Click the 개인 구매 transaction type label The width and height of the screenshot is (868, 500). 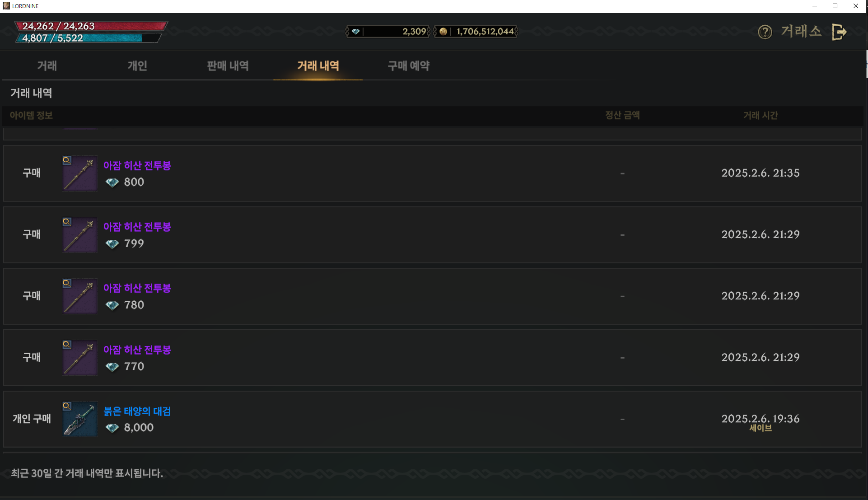(x=32, y=419)
